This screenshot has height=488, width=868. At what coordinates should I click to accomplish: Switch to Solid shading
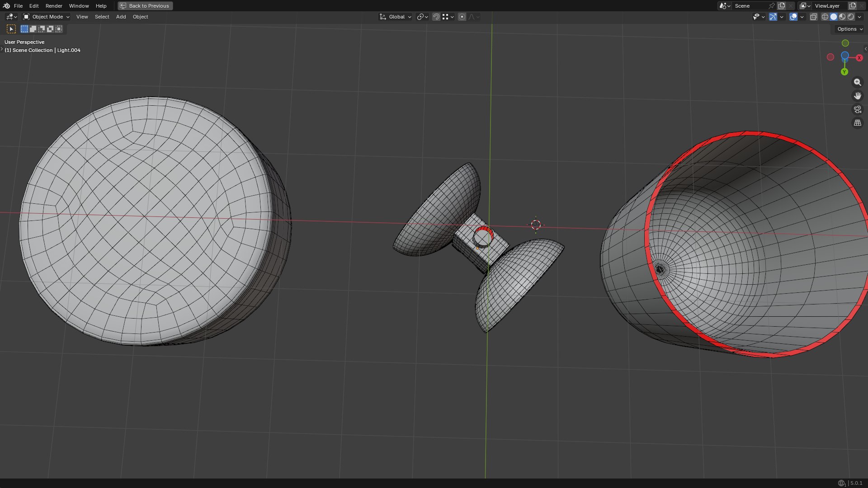pyautogui.click(x=834, y=17)
